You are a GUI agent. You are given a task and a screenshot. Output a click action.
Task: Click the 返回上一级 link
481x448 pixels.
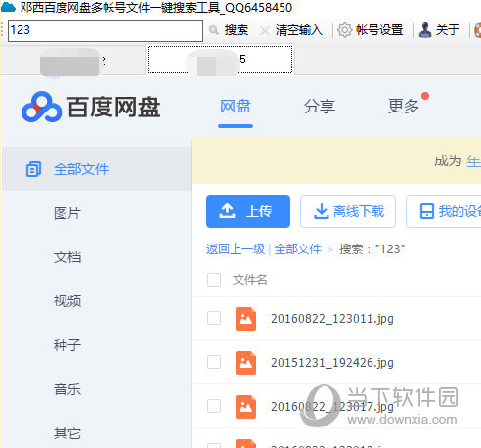click(x=236, y=249)
